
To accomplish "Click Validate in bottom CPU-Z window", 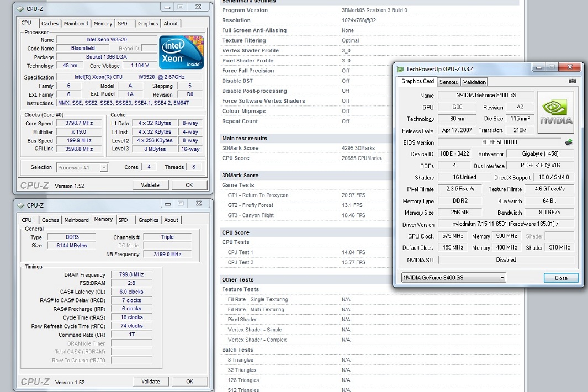I will click(x=150, y=382).
